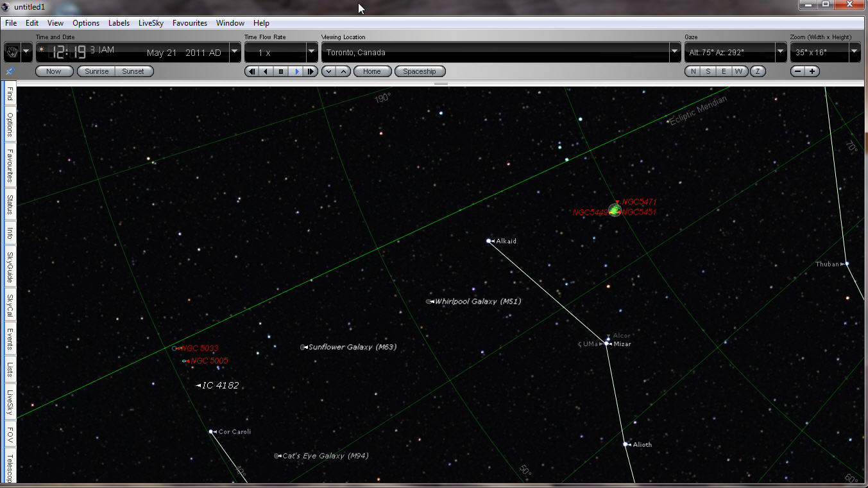
Task: Step time forward one step
Action: 311,71
